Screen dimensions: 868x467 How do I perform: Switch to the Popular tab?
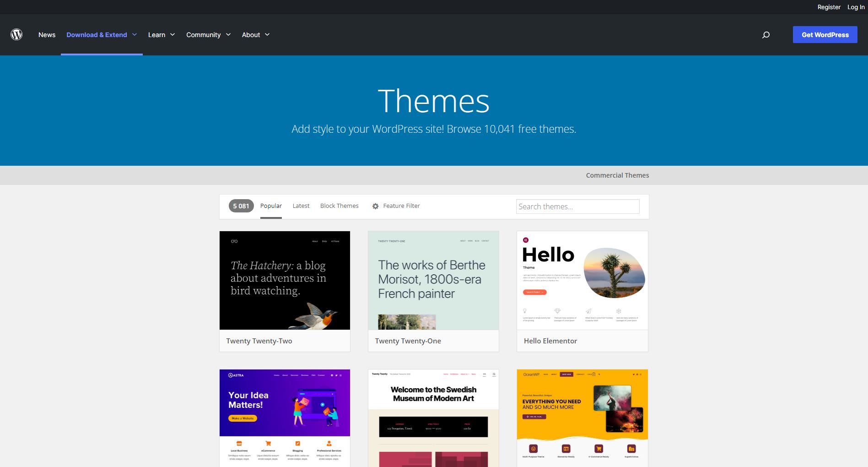[271, 206]
